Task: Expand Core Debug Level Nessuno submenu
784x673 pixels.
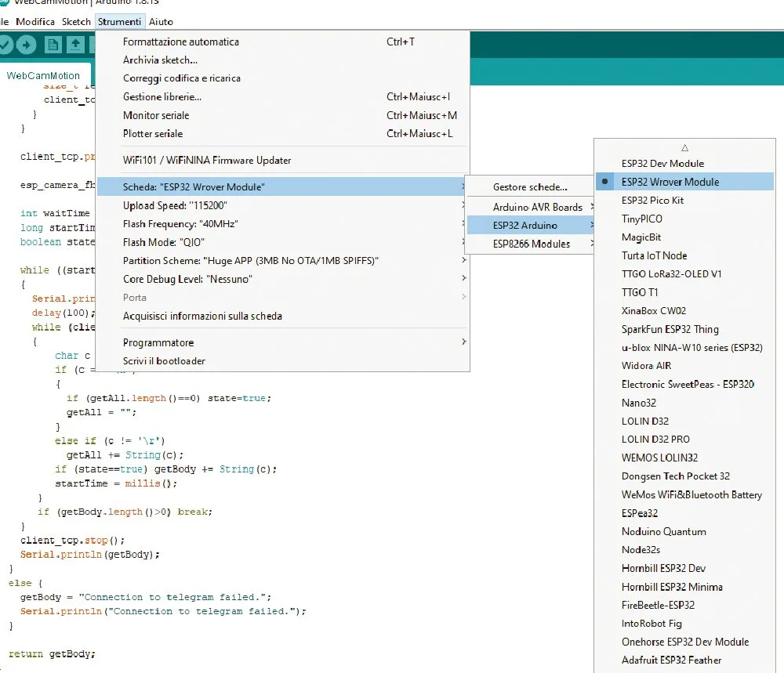Action: tap(283, 279)
